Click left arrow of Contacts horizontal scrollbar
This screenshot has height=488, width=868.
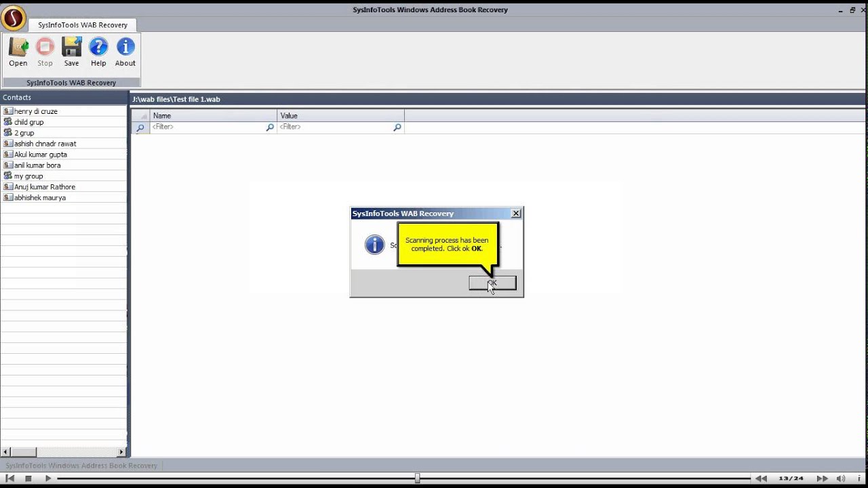click(x=5, y=452)
